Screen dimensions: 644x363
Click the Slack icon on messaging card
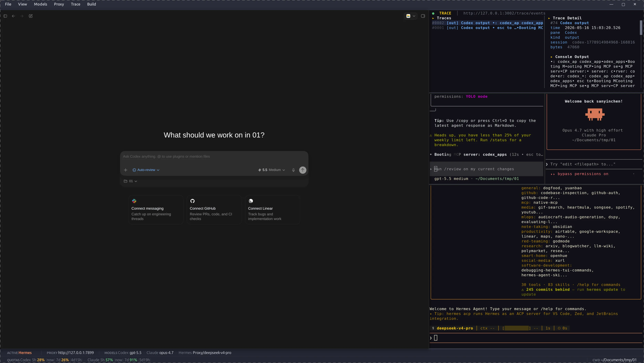[134, 201]
